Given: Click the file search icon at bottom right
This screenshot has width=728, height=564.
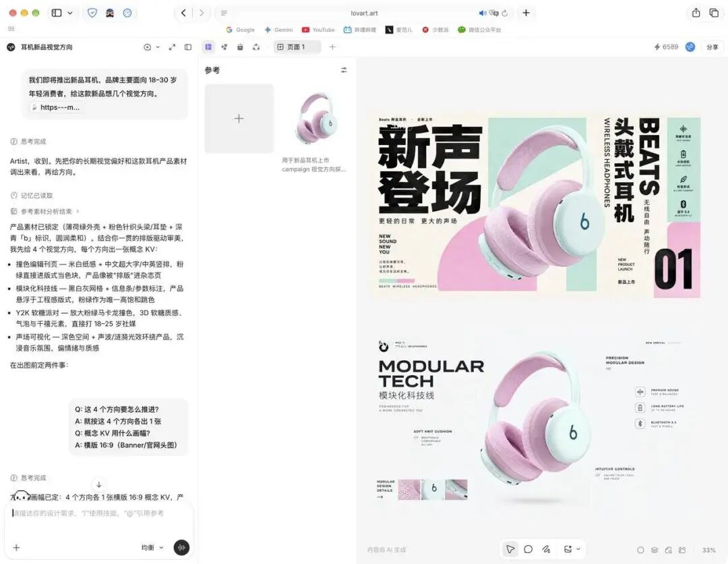Looking at the screenshot, I should pyautogui.click(x=668, y=550).
